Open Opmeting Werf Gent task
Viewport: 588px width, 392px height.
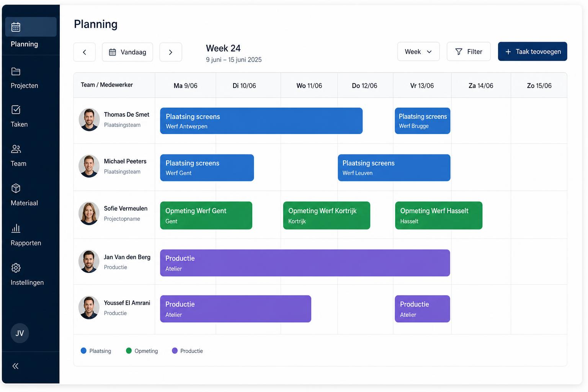(x=206, y=216)
